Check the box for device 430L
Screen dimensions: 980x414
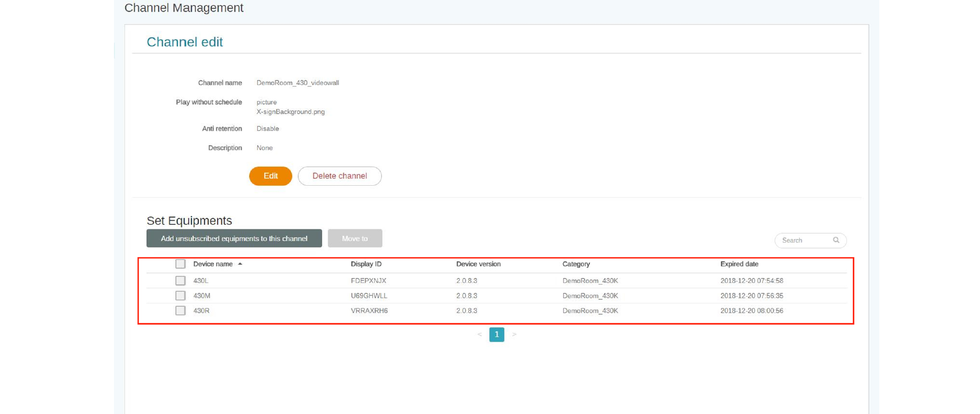coord(180,281)
